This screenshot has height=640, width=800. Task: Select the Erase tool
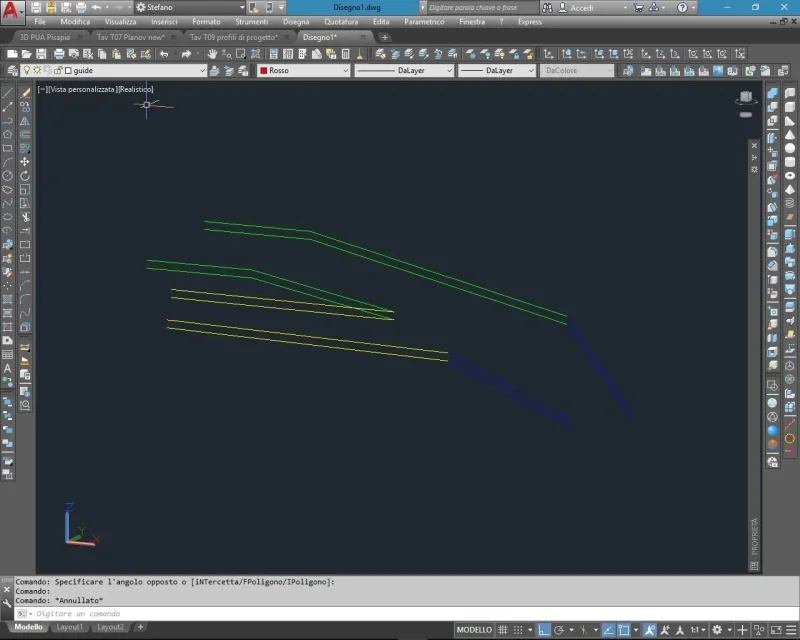point(25,93)
